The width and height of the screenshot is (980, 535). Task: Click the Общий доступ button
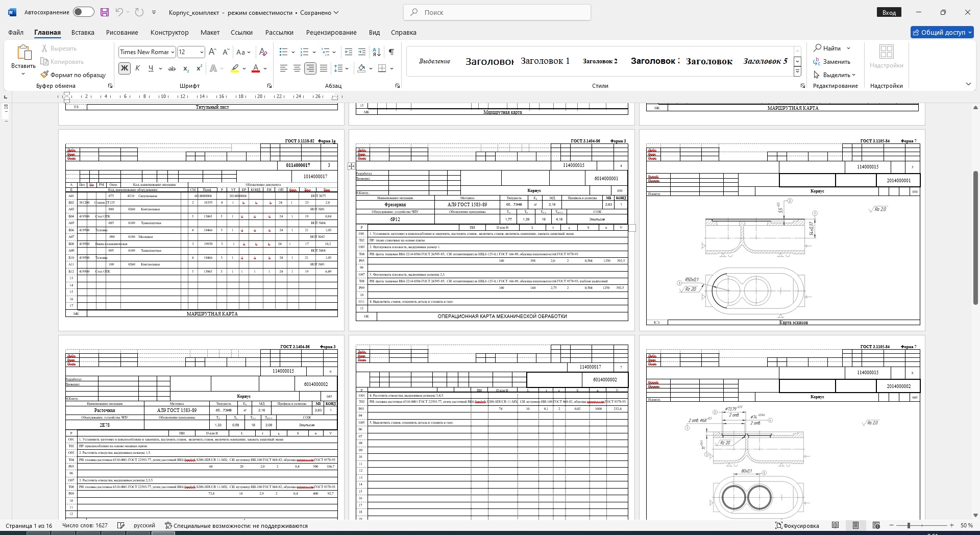click(942, 32)
